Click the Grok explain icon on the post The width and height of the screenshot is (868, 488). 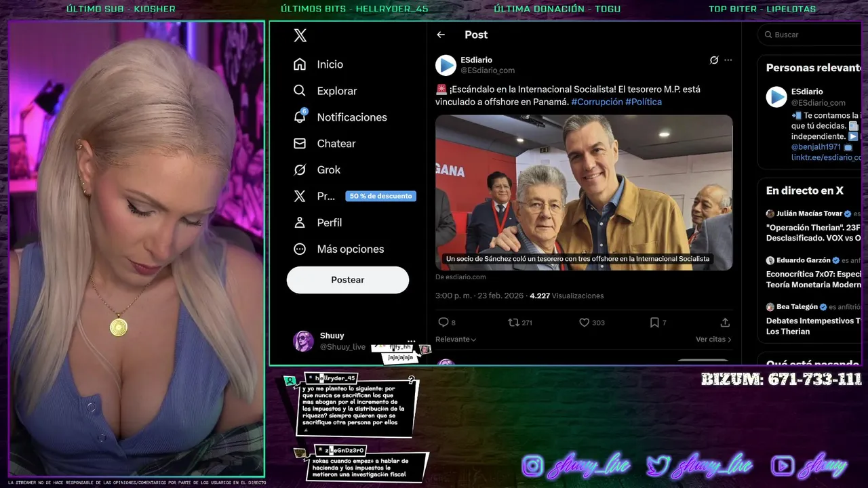714,60
